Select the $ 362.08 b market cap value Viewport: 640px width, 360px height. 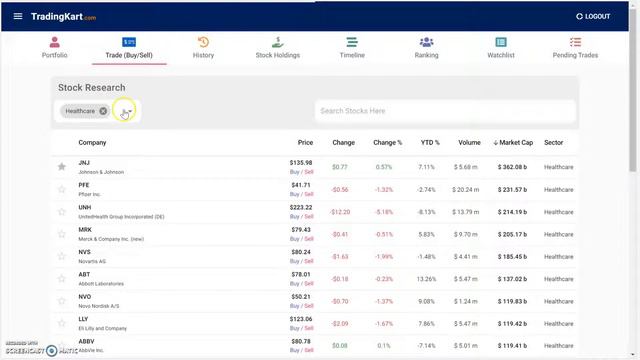(x=512, y=167)
